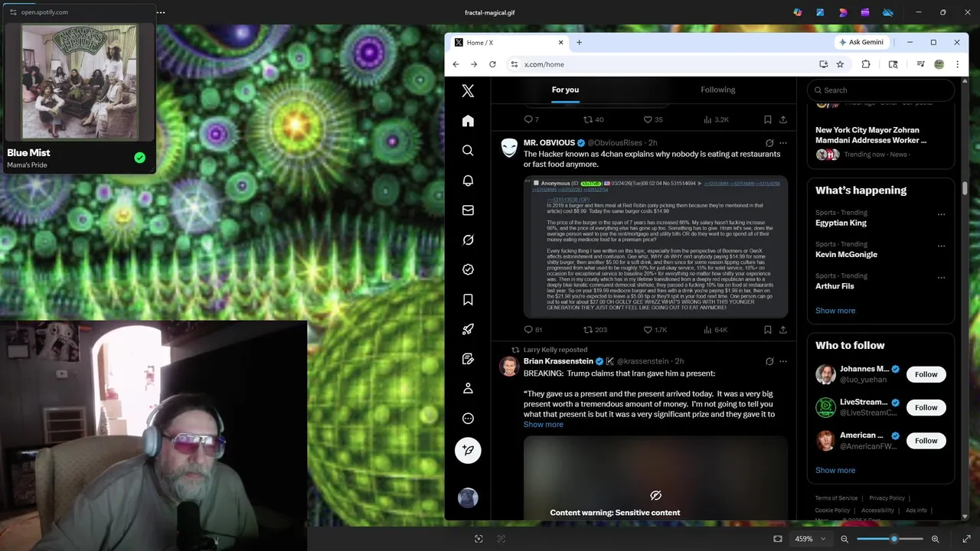The width and height of the screenshot is (980, 551).
Task: Go to Home in the X sidebar
Action: 468,121
